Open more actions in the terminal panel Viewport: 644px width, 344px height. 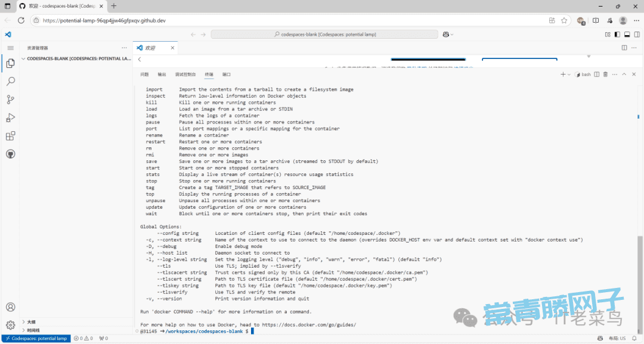(x=614, y=75)
